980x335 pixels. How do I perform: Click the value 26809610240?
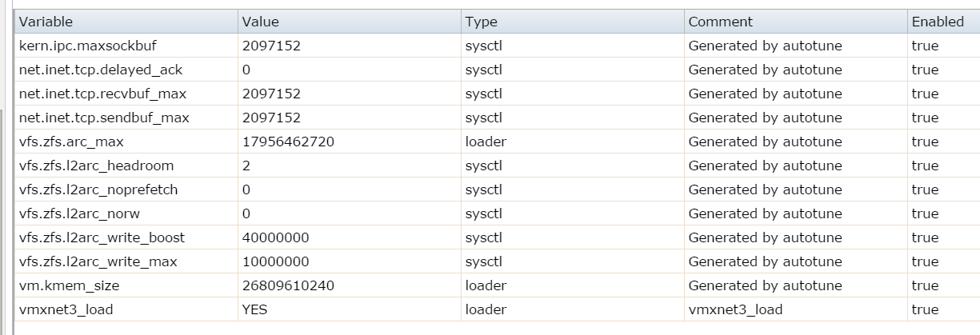[287, 285]
